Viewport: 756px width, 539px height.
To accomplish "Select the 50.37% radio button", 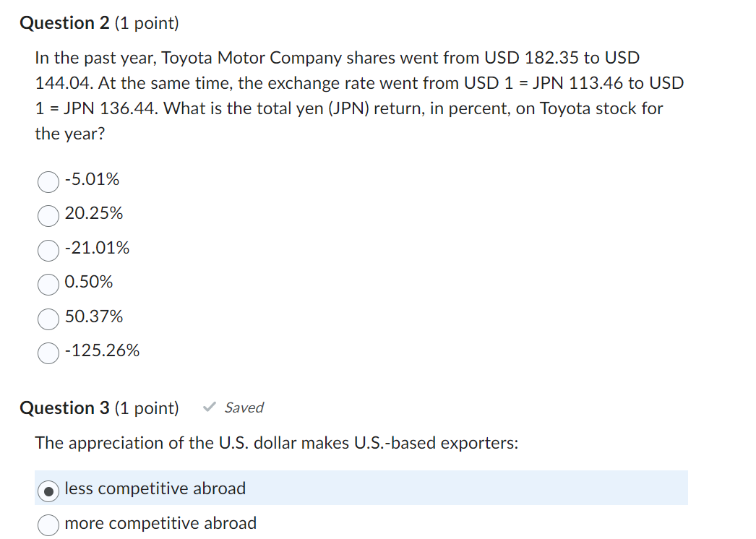I will coord(48,318).
